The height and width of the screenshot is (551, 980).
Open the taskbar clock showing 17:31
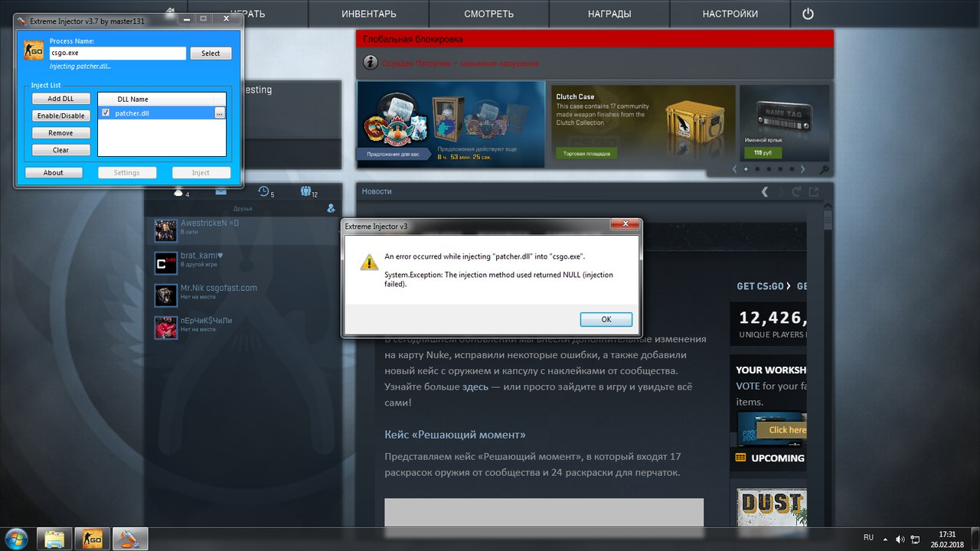click(948, 539)
